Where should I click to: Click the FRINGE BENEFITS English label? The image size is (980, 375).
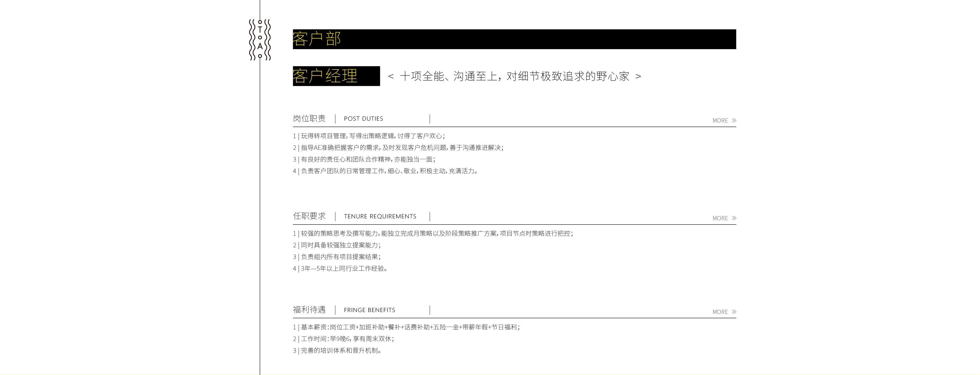pos(369,310)
